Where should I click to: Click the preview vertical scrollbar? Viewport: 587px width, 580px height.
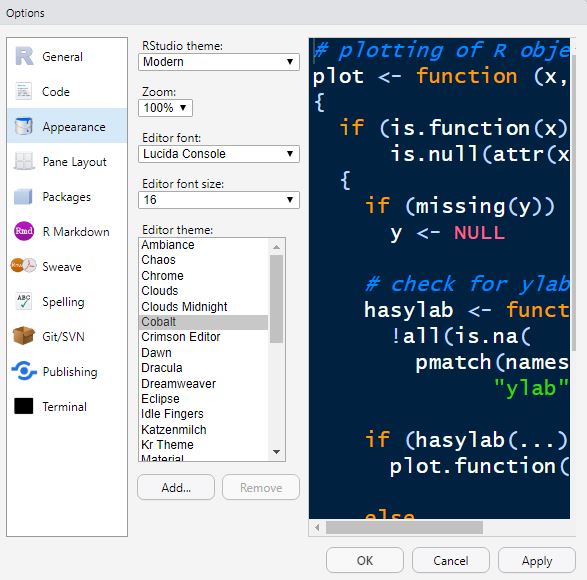[573, 202]
